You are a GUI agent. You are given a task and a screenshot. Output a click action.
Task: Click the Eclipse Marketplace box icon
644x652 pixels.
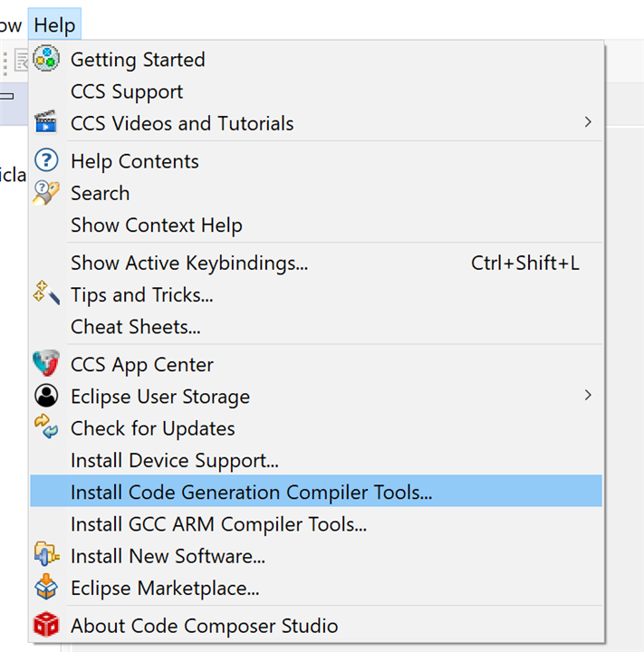(46, 586)
